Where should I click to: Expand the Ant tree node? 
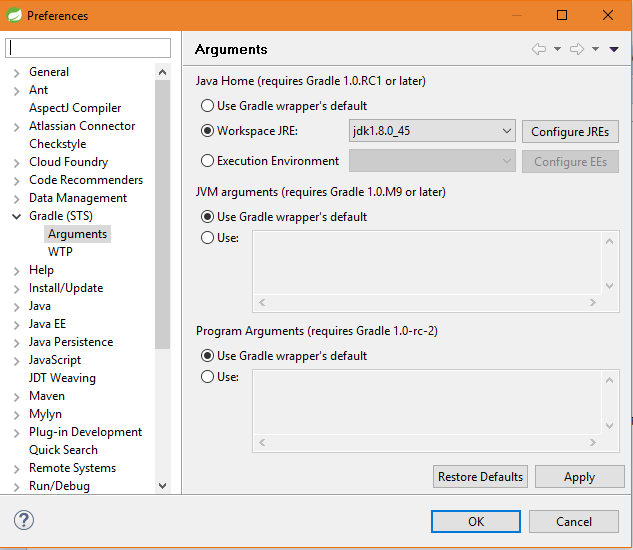(17, 91)
